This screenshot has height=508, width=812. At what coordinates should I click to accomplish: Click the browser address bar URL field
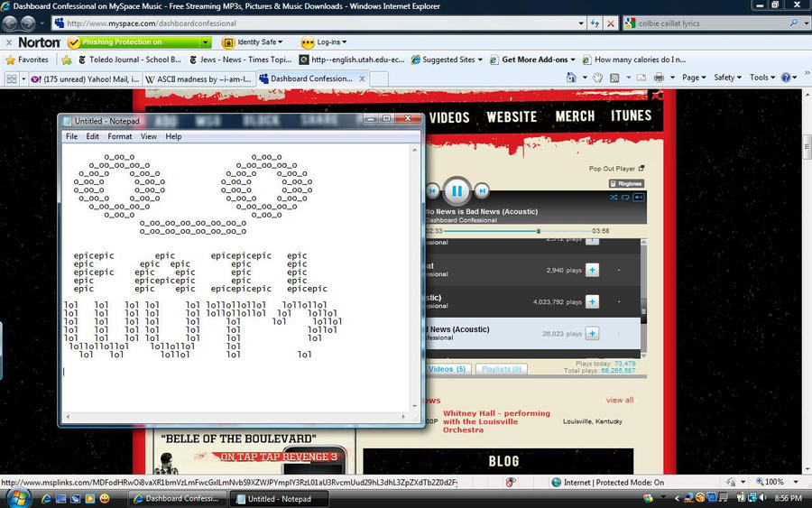[x=316, y=23]
